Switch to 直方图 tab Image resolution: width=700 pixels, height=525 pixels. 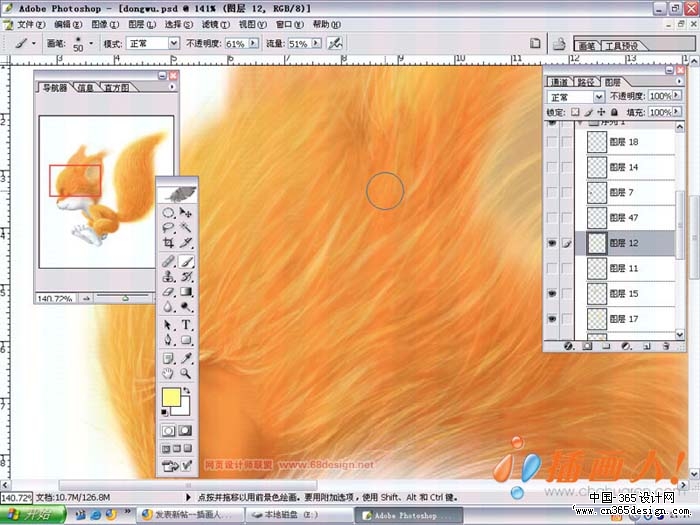click(116, 88)
